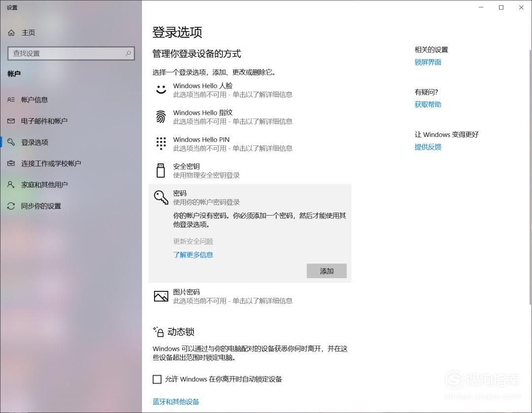
Task: Click the disabled 更新安全问题 link
Action: (193, 241)
